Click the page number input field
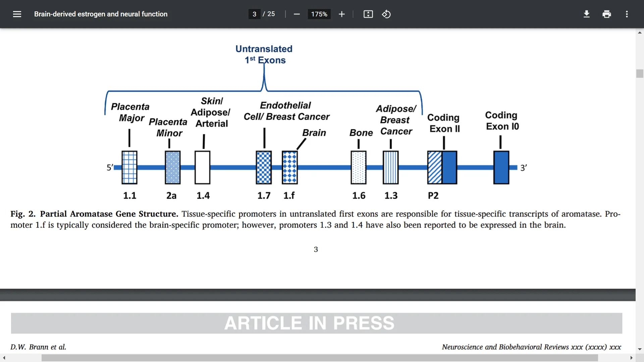644x362 pixels. click(x=255, y=14)
